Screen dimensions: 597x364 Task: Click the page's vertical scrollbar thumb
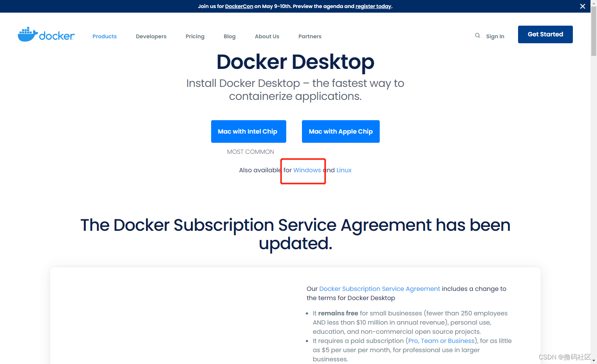coord(594,31)
